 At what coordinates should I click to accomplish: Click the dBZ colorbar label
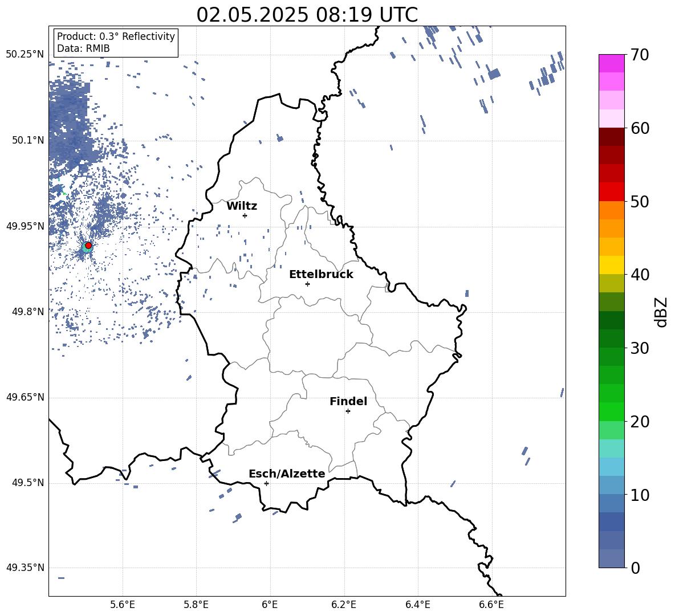coord(661,312)
